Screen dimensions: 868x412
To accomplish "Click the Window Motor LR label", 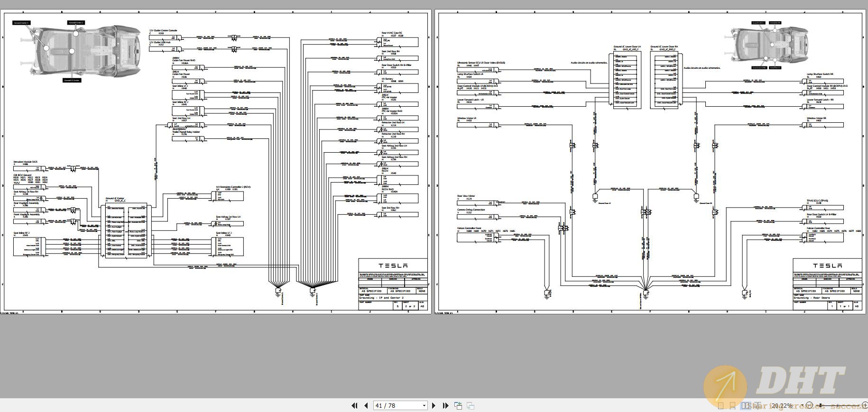I will pos(467,118).
